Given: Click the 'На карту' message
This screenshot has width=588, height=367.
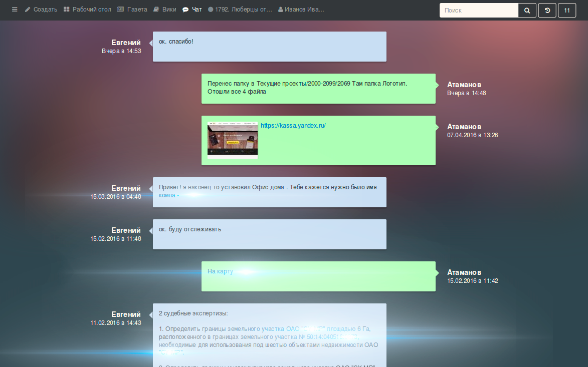Looking at the screenshot, I should (318, 276).
